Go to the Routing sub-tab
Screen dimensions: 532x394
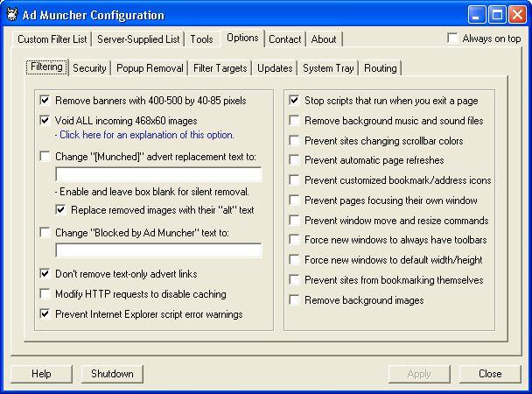pyautogui.click(x=381, y=68)
